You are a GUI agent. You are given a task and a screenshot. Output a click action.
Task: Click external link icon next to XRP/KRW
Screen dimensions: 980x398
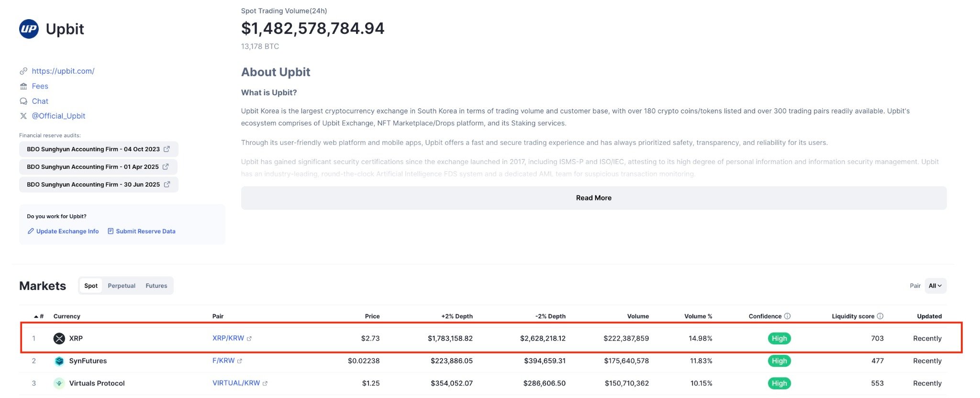pyautogui.click(x=249, y=338)
